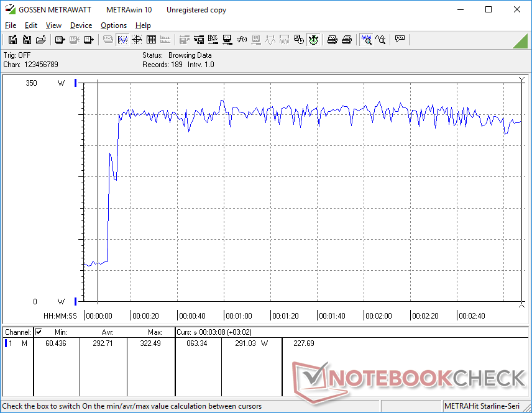Open the View menu

pyautogui.click(x=53, y=25)
